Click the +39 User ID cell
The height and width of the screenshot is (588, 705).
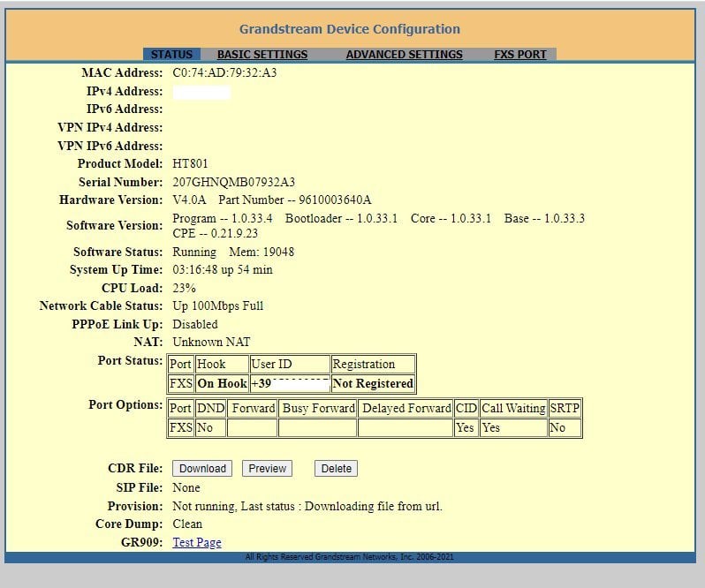tap(290, 384)
